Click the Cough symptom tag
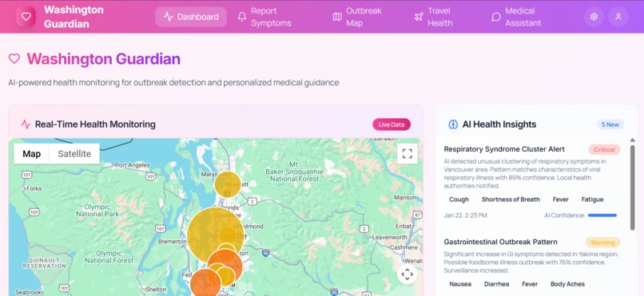 coord(459,199)
